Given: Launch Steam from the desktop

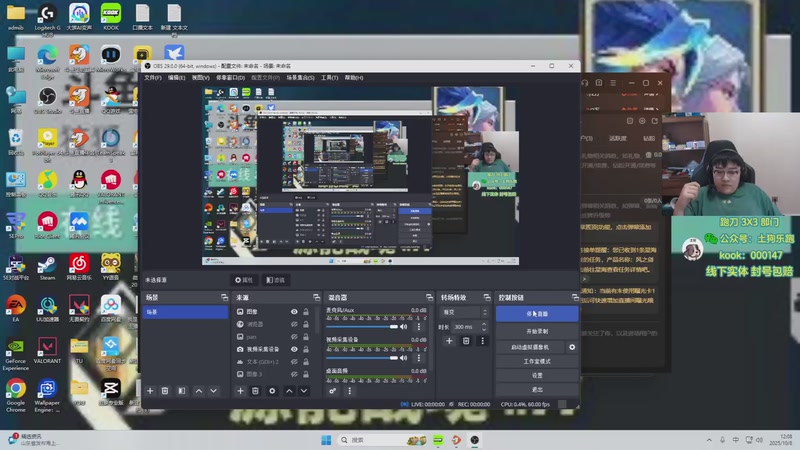Looking at the screenshot, I should click(x=47, y=268).
